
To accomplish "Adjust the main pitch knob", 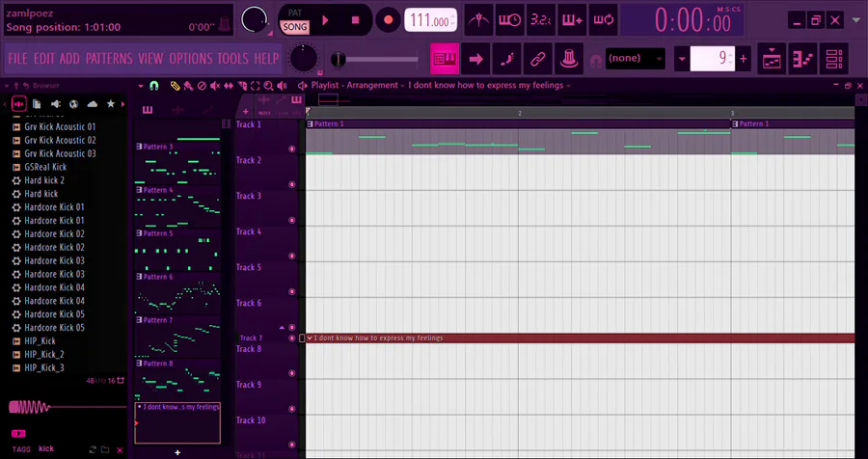I will pos(304,58).
